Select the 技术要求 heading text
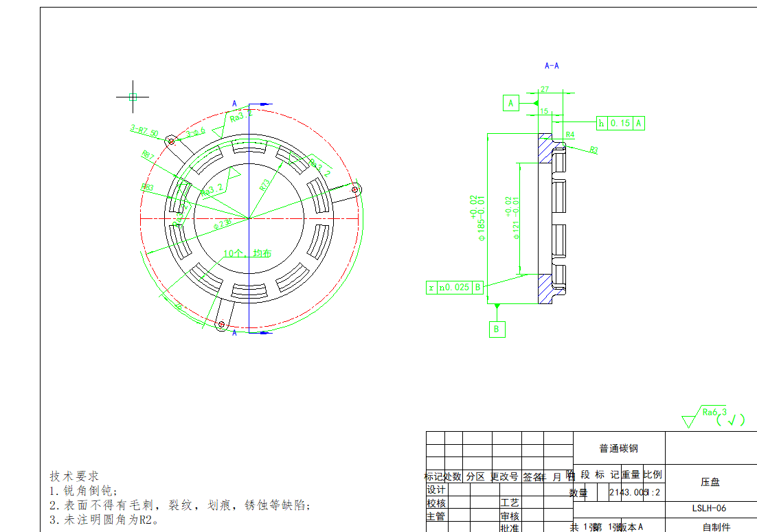This screenshot has height=532, width=757. pos(74,476)
